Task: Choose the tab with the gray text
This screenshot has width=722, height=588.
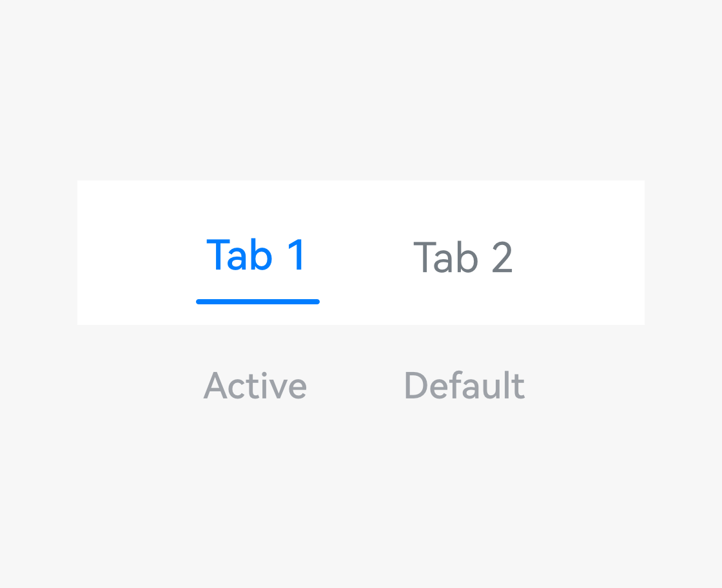Action: click(x=463, y=257)
